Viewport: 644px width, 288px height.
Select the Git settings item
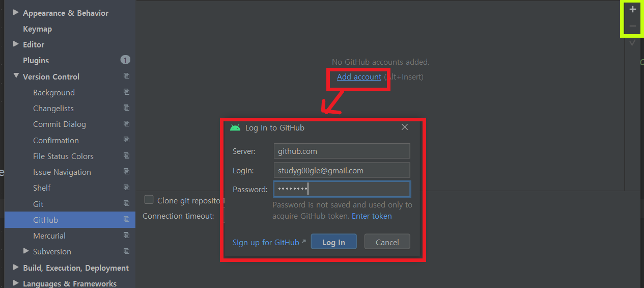point(38,204)
